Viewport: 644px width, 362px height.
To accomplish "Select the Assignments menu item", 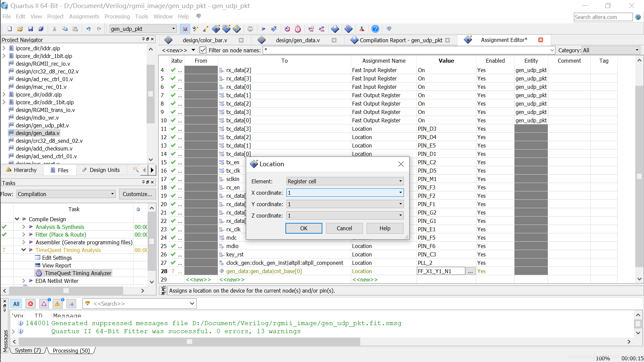I will click(x=84, y=16).
